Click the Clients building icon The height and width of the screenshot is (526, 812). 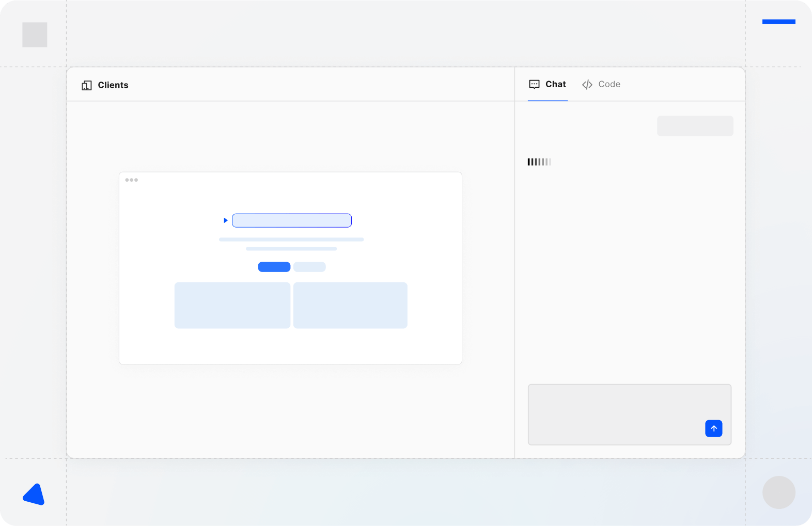click(x=86, y=85)
